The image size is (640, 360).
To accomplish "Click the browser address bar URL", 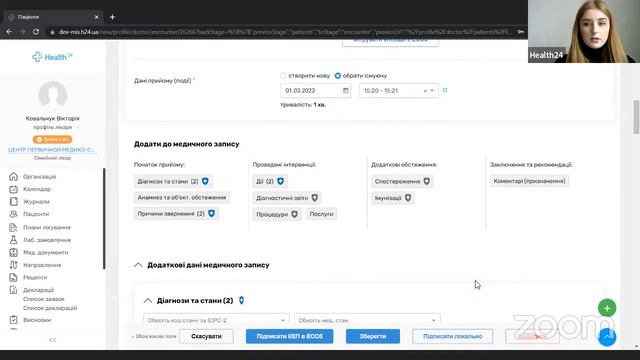I will coord(285,31).
